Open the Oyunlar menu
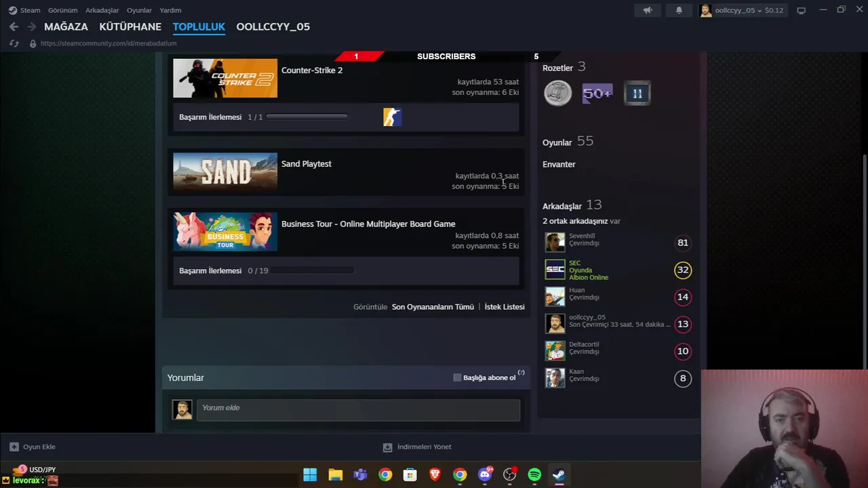 (x=139, y=10)
